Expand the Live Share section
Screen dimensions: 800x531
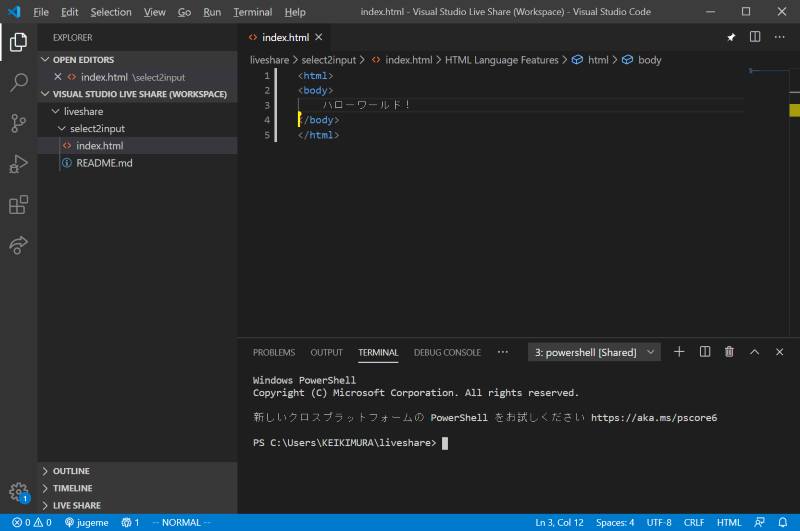click(138, 505)
